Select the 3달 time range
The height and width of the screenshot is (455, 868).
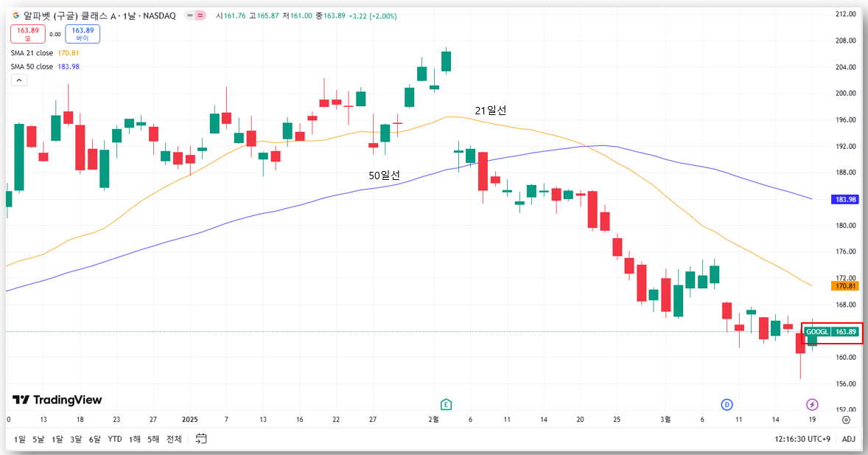click(76, 439)
